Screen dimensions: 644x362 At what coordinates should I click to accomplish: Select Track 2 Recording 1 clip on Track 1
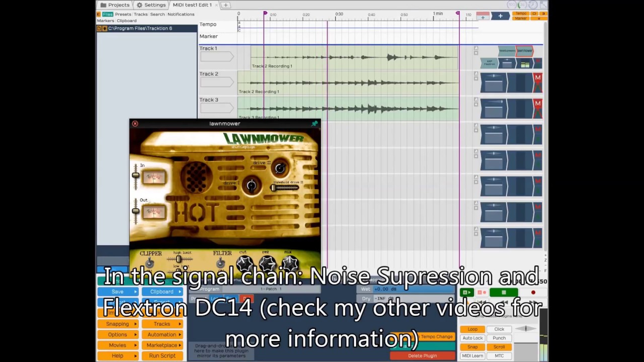[x=354, y=57]
